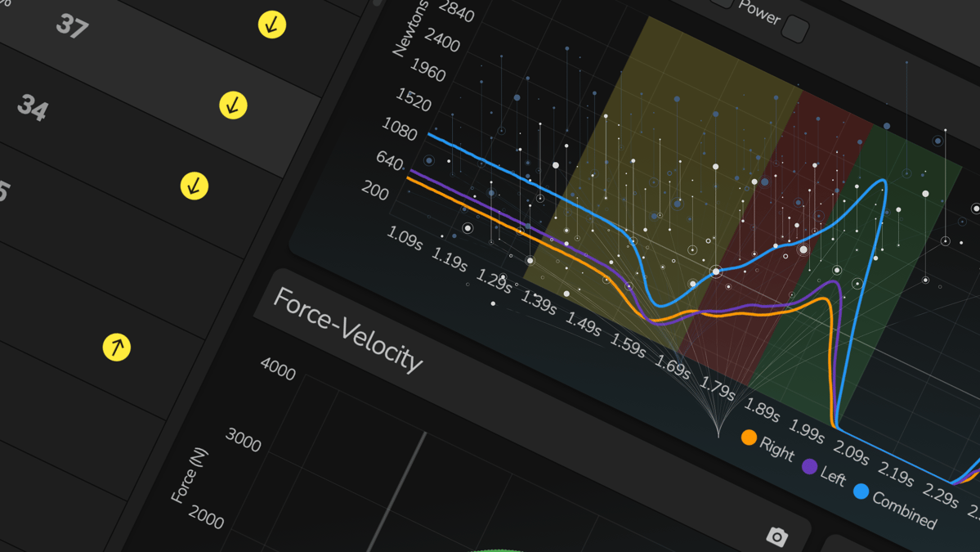Viewport: 980px width, 552px height.
Task: Click the blue Combined legend dot
Action: tap(861, 491)
